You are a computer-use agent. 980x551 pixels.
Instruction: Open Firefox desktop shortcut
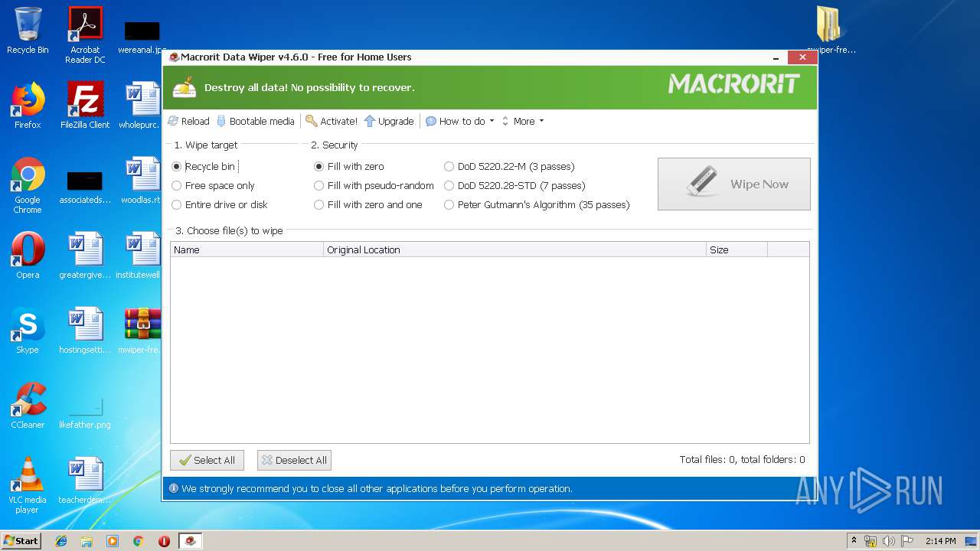(28, 105)
